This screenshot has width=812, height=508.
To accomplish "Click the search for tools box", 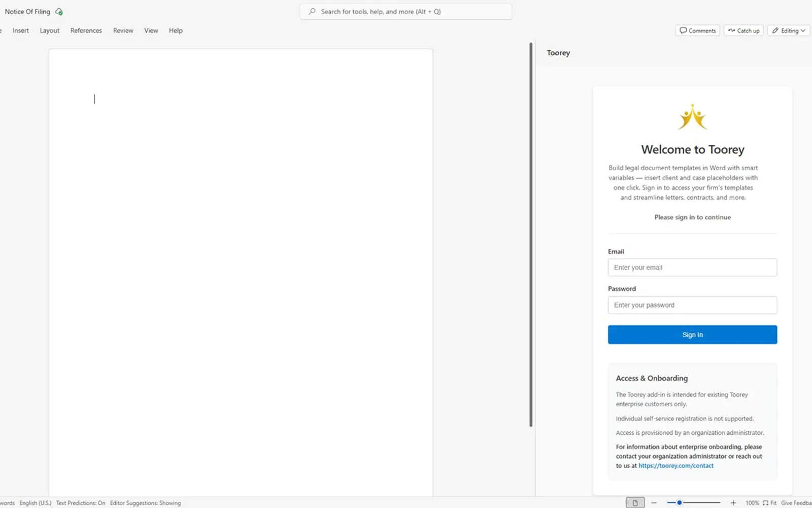I will tap(406, 12).
